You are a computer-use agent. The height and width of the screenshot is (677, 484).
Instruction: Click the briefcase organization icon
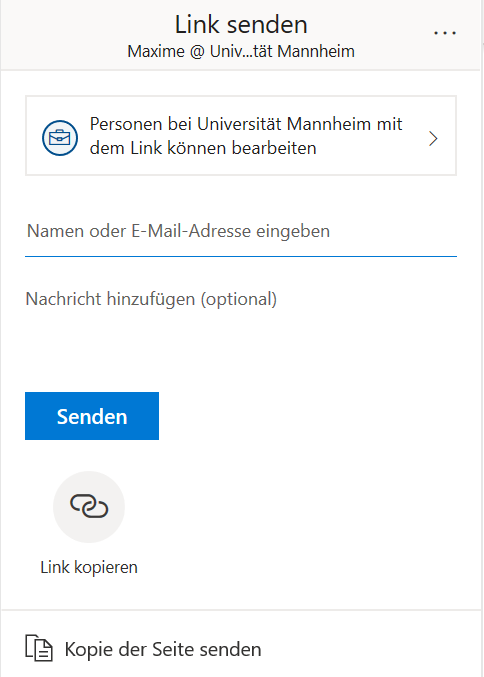click(x=60, y=138)
